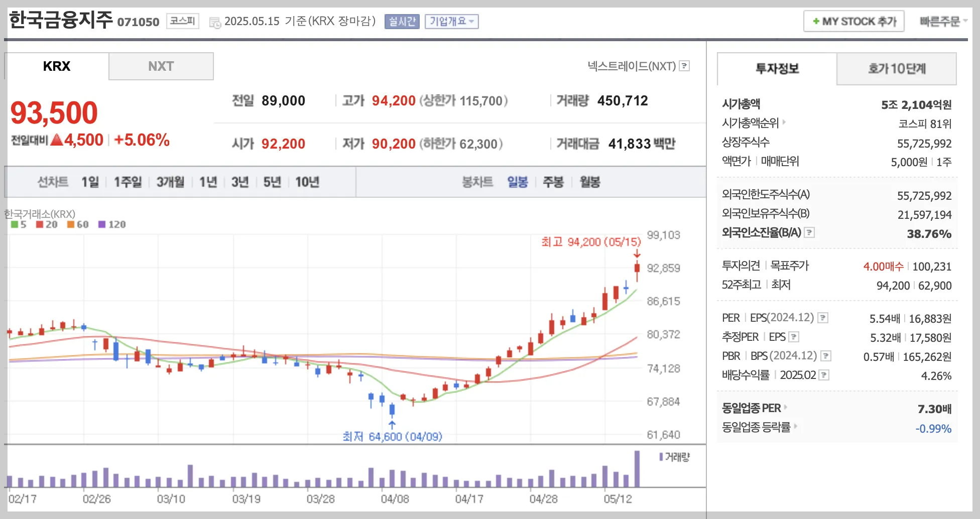Image resolution: width=980 pixels, height=519 pixels.
Task: Open the calendar icon beside the 2025.05.15 date
Action: [215, 23]
